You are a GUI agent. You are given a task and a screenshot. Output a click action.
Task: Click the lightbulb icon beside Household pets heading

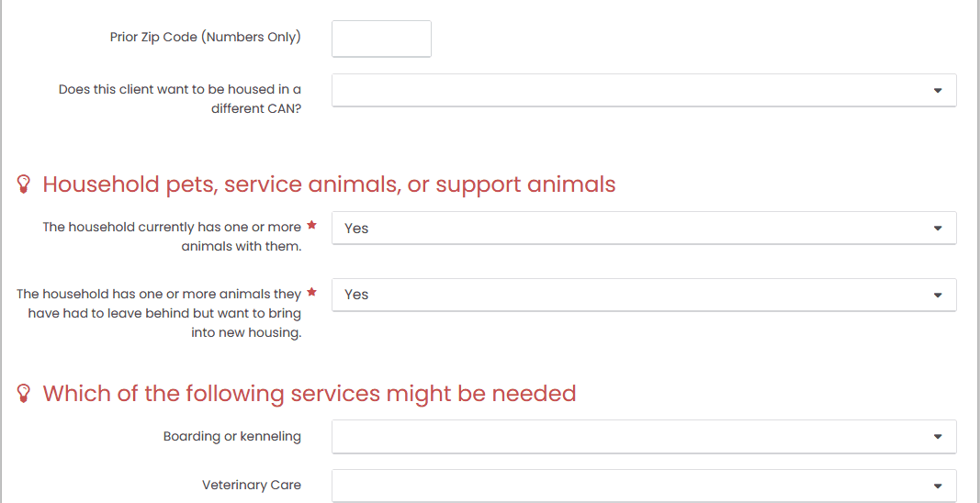[x=25, y=184]
